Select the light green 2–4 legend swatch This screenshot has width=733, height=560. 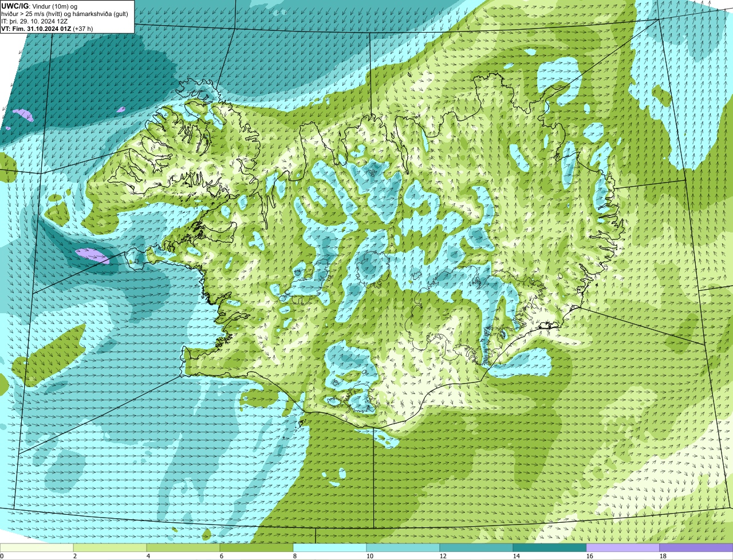[110, 547]
